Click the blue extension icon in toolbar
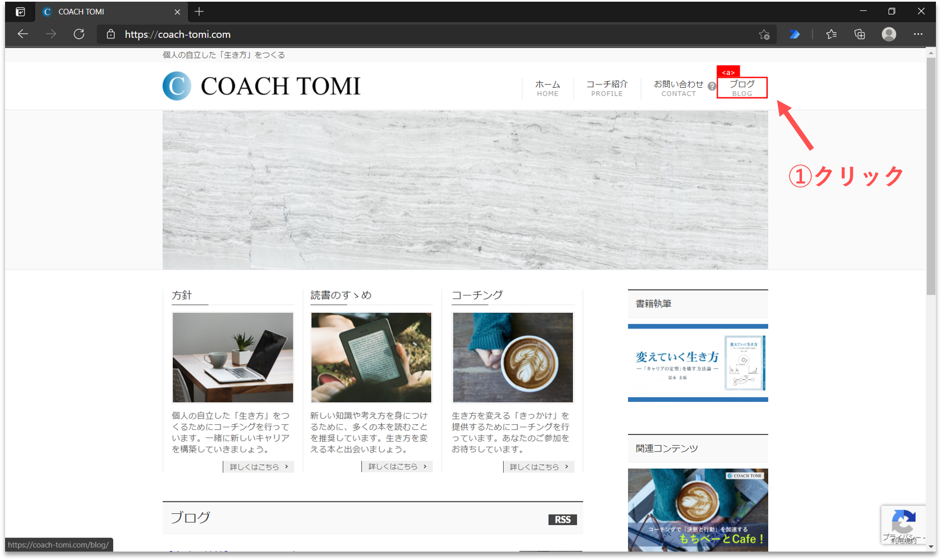Viewport: 941px width, 560px height. point(794,34)
